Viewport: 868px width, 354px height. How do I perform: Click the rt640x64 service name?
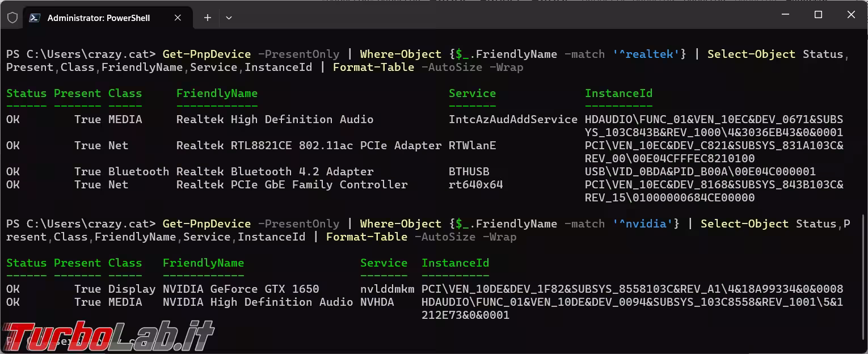coord(475,184)
